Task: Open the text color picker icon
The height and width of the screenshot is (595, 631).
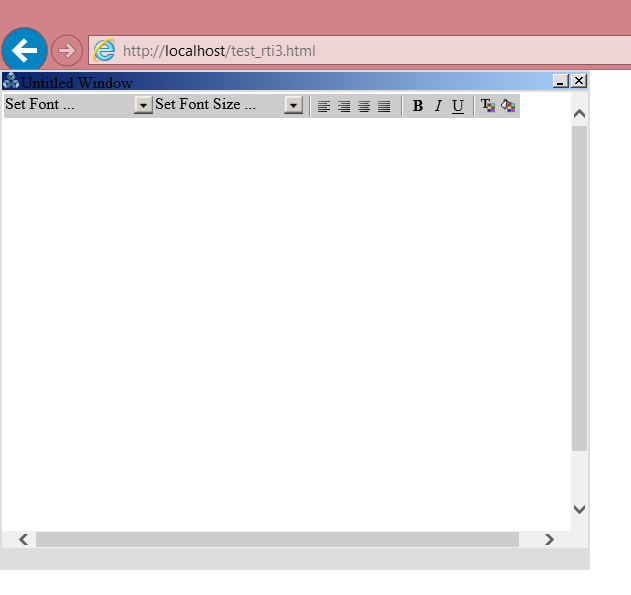Action: click(x=488, y=106)
